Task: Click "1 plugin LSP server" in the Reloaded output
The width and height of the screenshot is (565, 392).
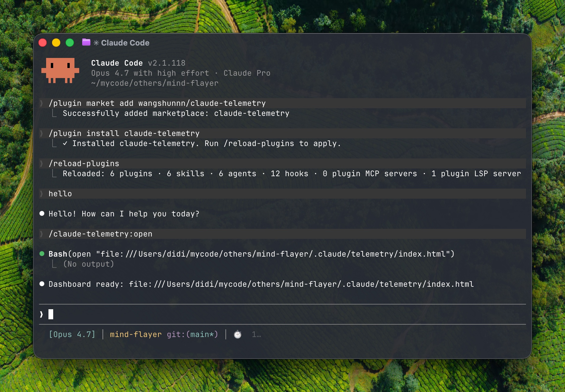Action: tap(476, 174)
